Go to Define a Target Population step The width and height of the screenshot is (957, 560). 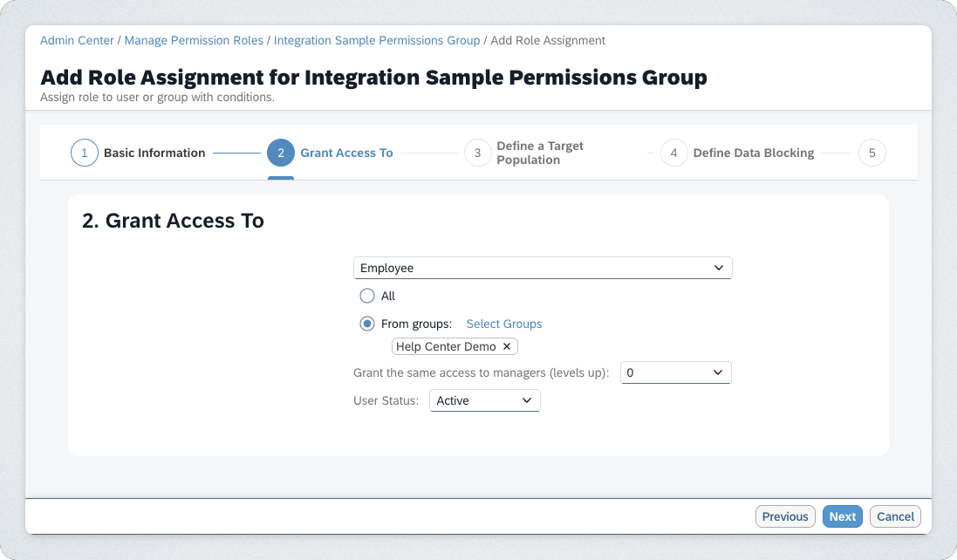click(x=539, y=154)
